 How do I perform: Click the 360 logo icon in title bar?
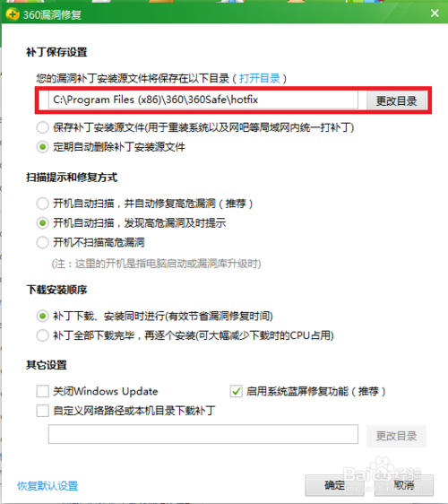coord(13,14)
